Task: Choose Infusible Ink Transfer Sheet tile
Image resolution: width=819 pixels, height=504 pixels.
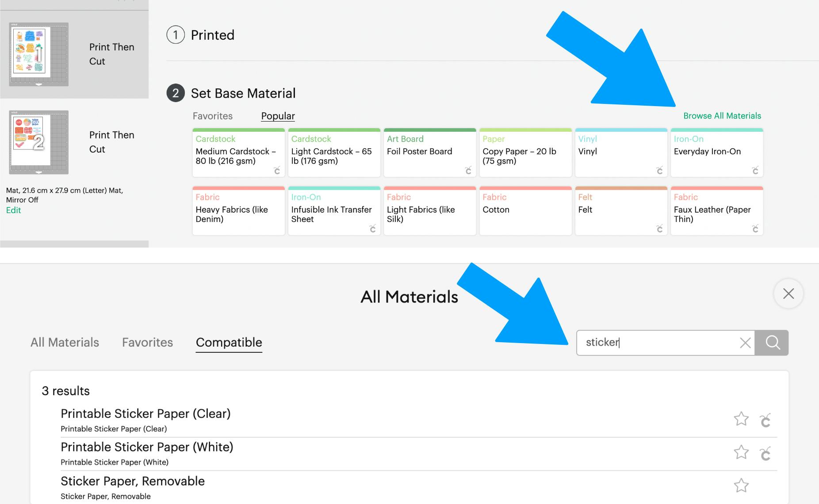Action: [x=334, y=211]
